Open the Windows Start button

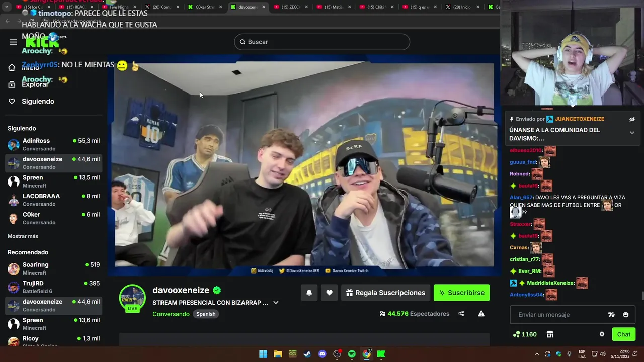tap(263, 354)
